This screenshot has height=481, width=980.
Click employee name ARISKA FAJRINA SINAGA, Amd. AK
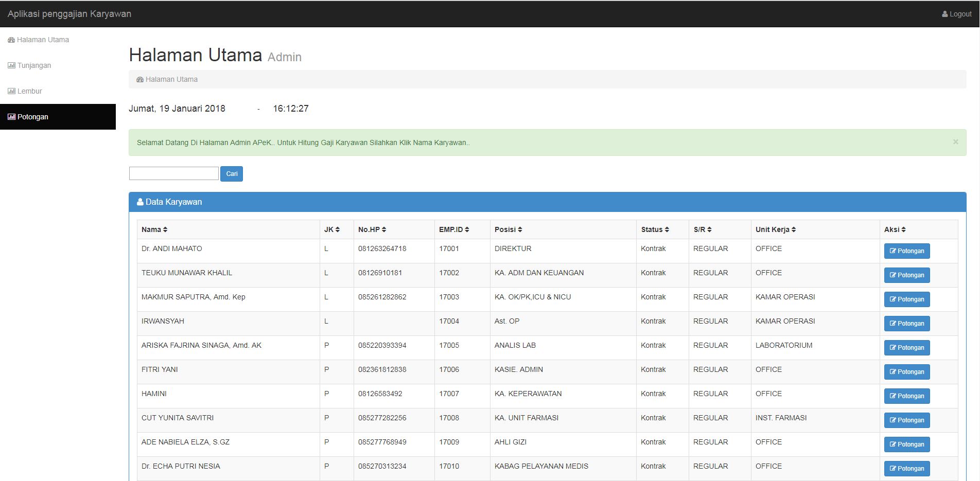[201, 345]
